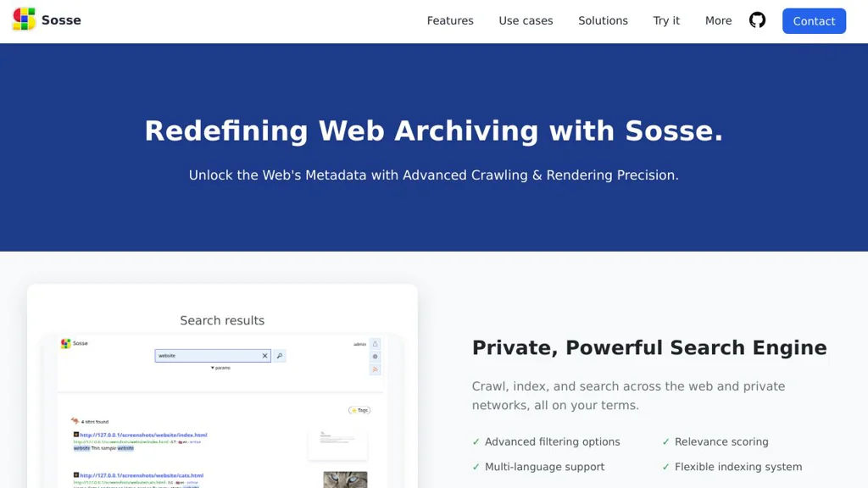Click the magnifier search icon in screenshot
868x488 pixels.
280,356
